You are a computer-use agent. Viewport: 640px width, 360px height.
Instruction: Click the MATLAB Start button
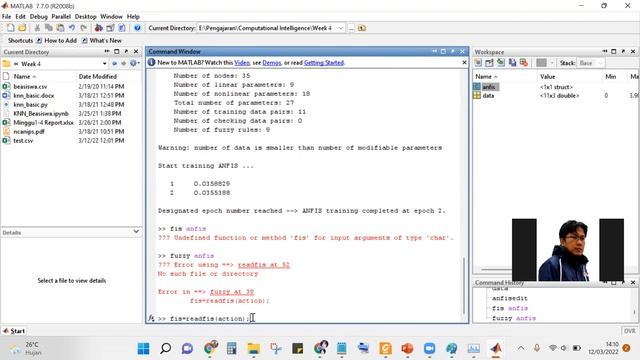point(14,331)
